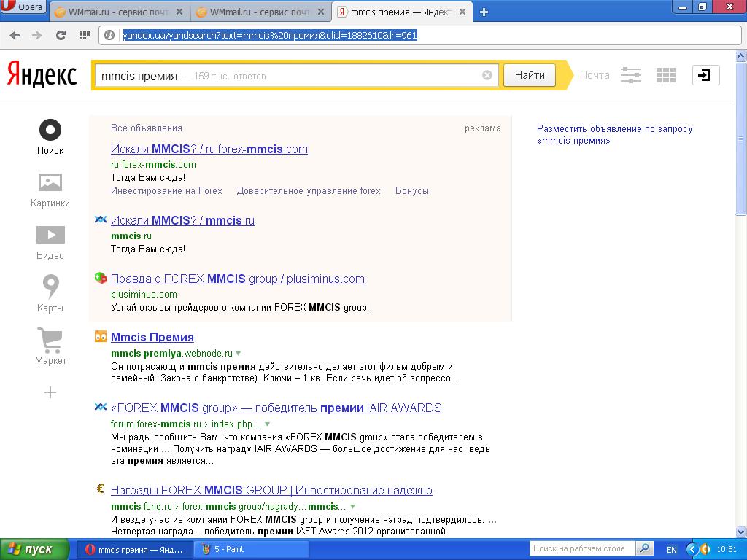Click the Яндекс logo
747x560 pixels.
(42, 75)
